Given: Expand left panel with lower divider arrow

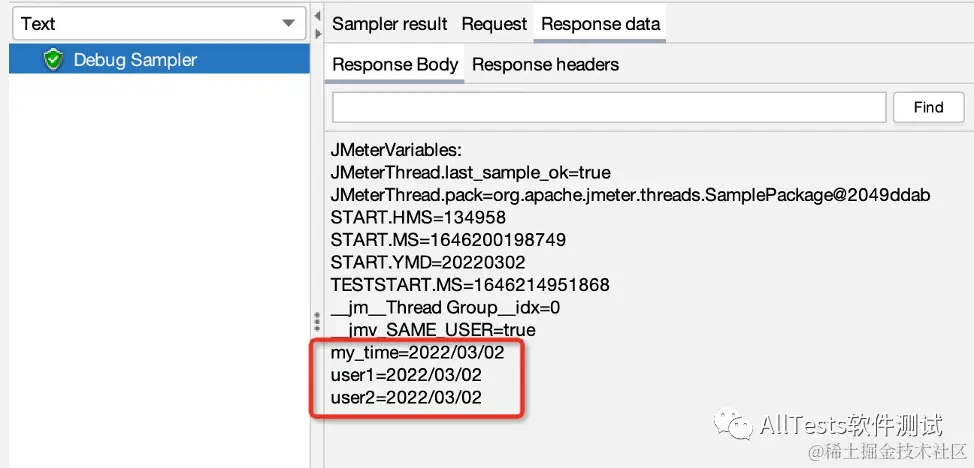Looking at the screenshot, I should click(x=317, y=34).
